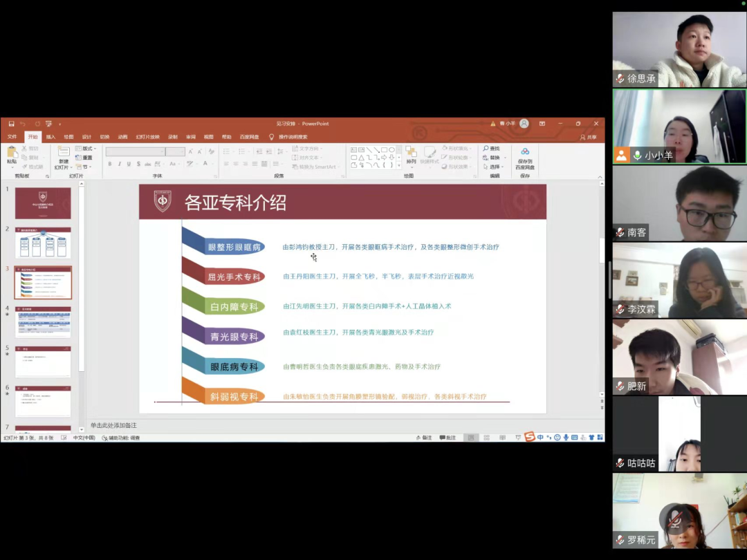Click the Sogou input method icon
The image size is (747, 560).
point(530,437)
